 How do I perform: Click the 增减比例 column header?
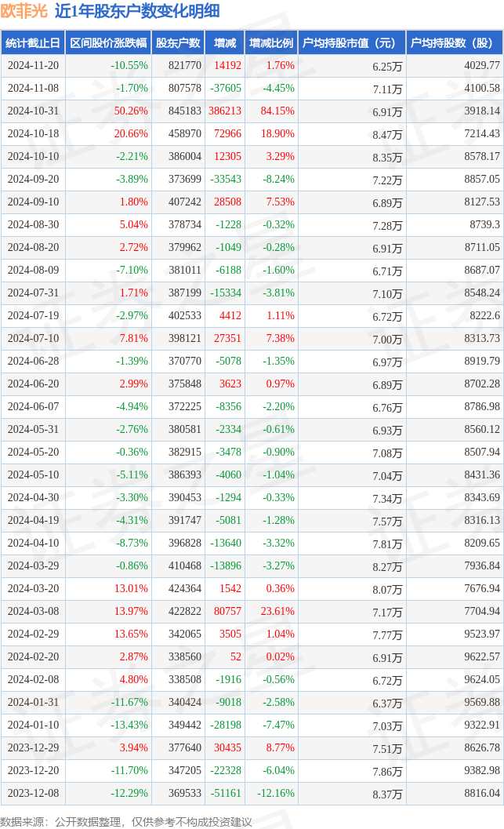(271, 43)
